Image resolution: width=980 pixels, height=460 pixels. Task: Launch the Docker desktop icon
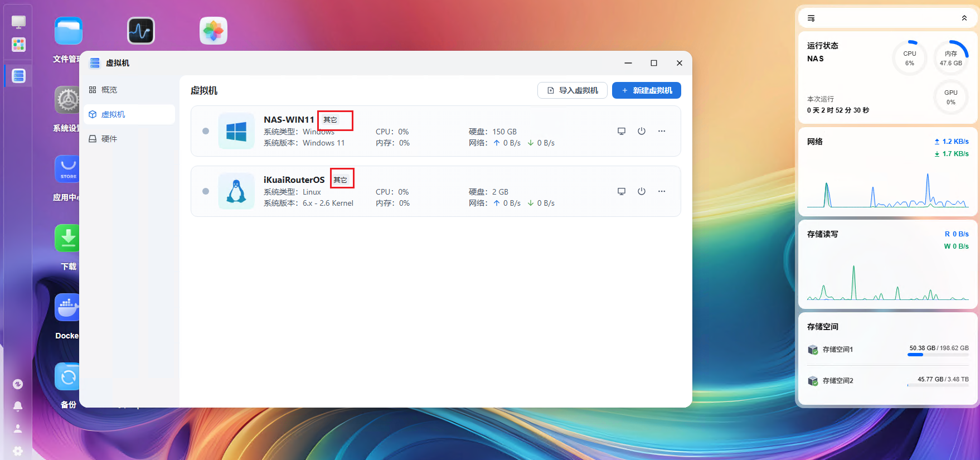[x=67, y=307]
